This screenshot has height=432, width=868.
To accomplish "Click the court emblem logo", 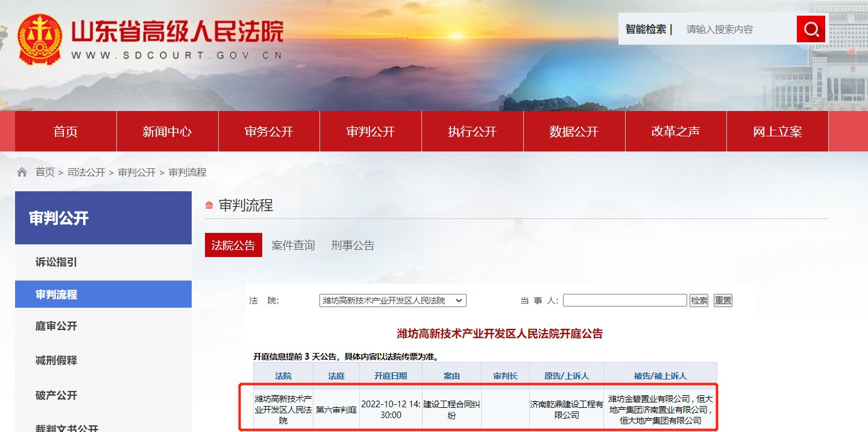I will coord(40,40).
